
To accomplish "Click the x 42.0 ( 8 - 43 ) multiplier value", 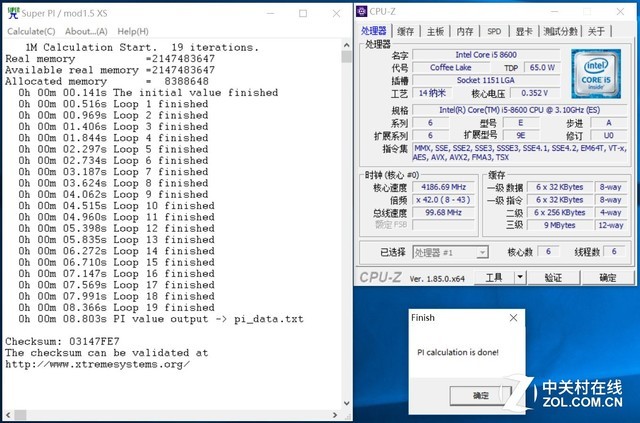I will tap(444, 200).
